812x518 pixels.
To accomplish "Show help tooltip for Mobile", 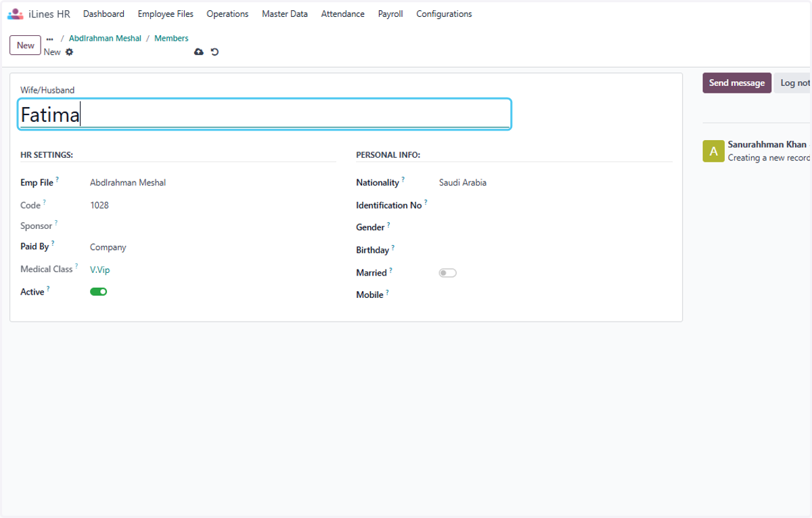I will point(388,292).
